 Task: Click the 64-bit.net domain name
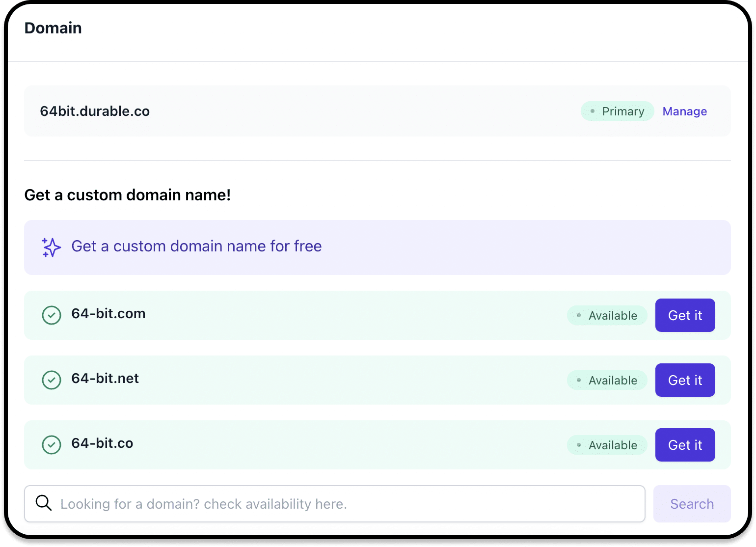(105, 379)
